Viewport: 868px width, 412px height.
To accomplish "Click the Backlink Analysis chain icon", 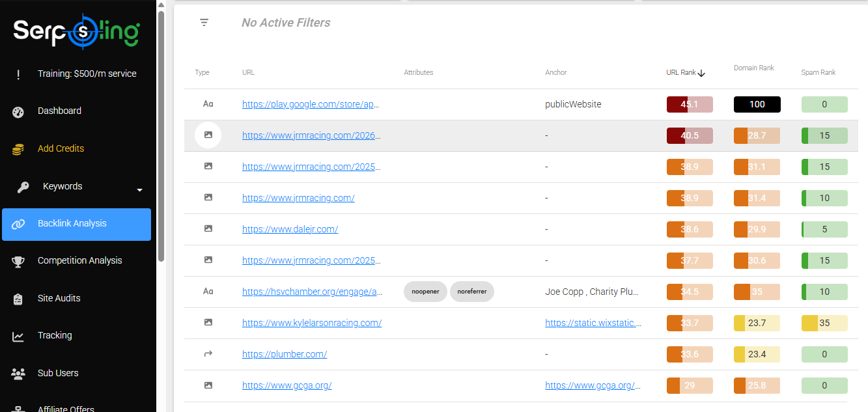I will tap(18, 224).
